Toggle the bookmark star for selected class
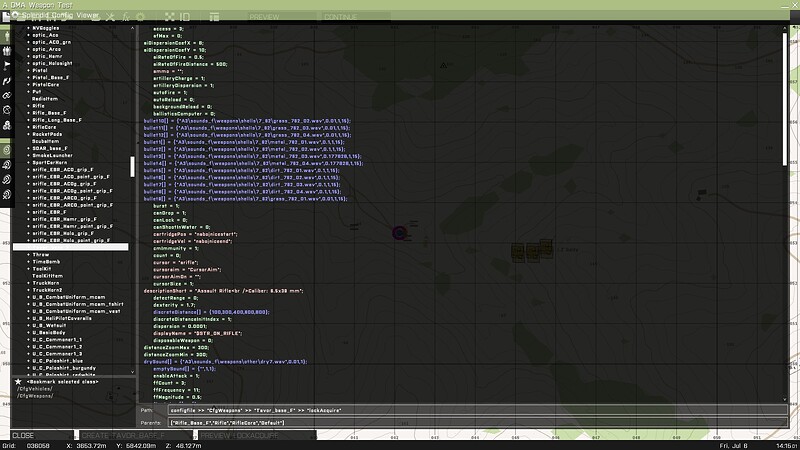 point(18,382)
